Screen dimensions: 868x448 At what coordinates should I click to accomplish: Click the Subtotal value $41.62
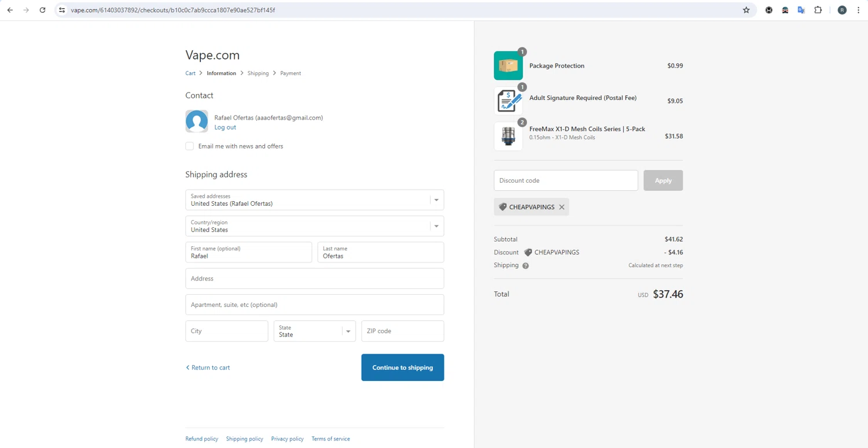(674, 239)
